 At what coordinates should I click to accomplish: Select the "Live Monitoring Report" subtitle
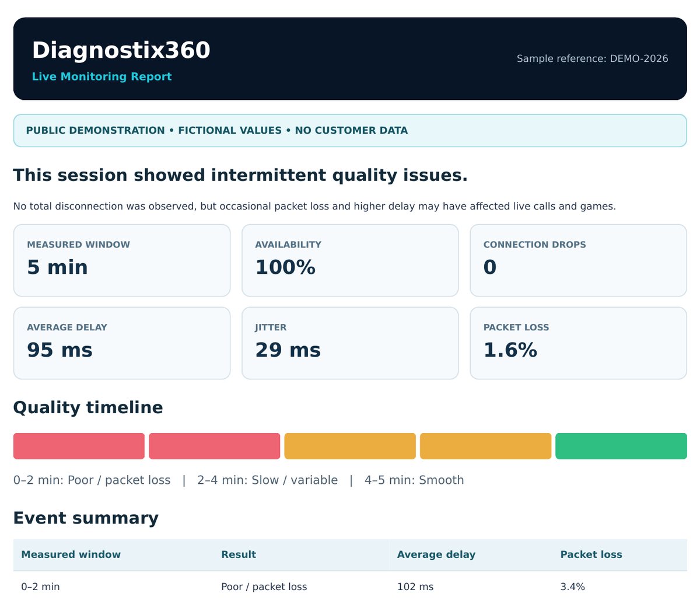(101, 76)
